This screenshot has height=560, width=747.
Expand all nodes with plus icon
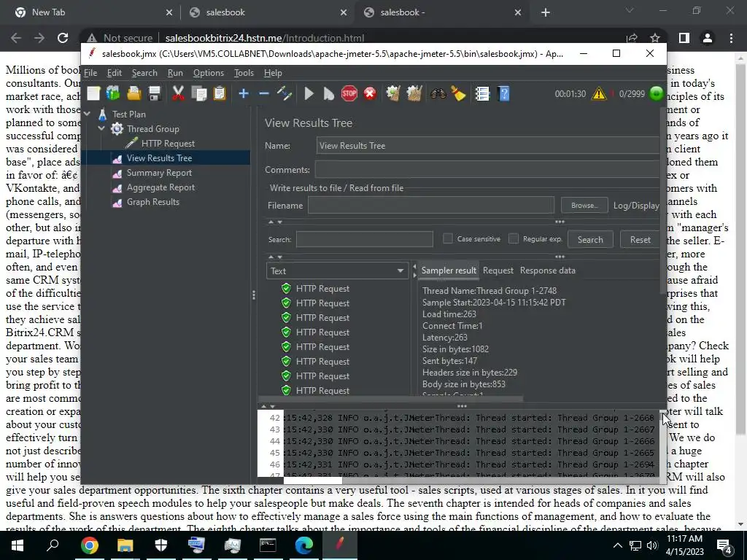click(x=244, y=93)
